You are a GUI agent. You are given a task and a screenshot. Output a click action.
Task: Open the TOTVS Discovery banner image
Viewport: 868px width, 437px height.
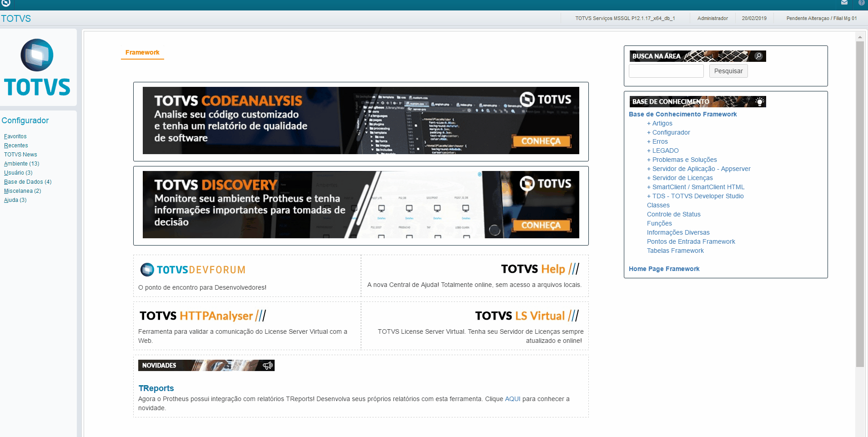pos(361,205)
